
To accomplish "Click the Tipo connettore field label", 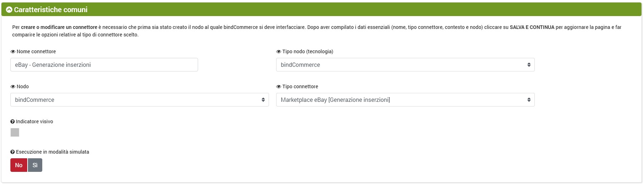I will tap(300, 86).
